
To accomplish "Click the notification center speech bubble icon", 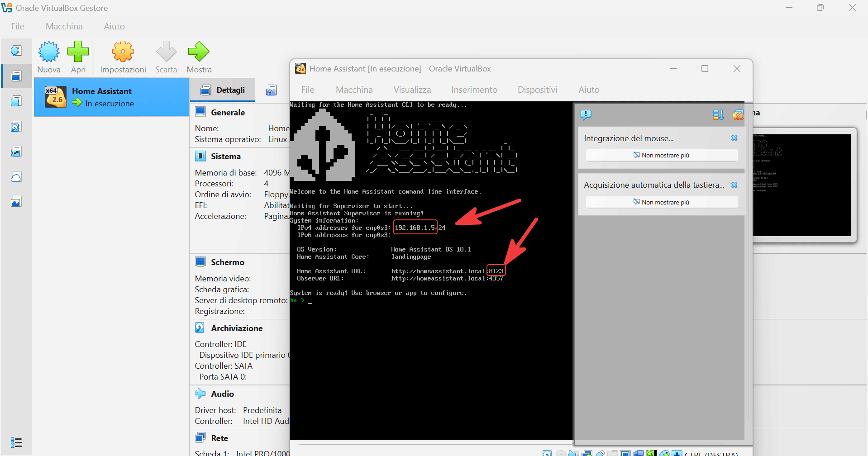I will (x=586, y=115).
